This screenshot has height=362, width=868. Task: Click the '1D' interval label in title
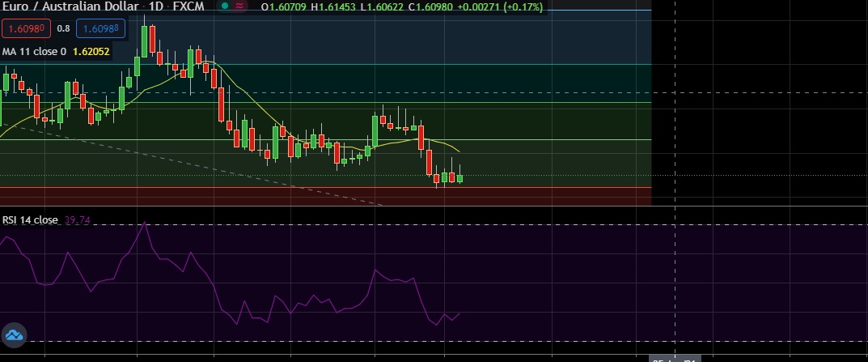pyautogui.click(x=156, y=6)
